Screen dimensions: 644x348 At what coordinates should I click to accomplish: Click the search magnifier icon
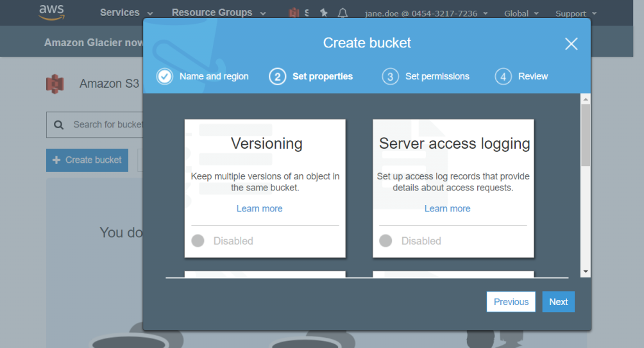point(59,125)
